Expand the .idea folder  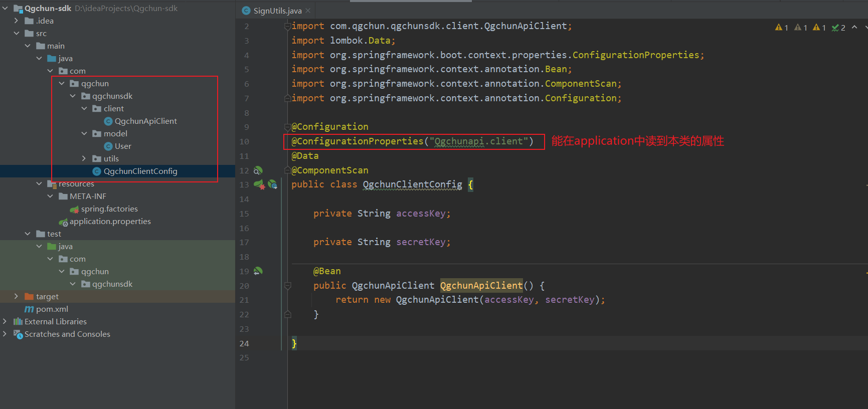(16, 21)
